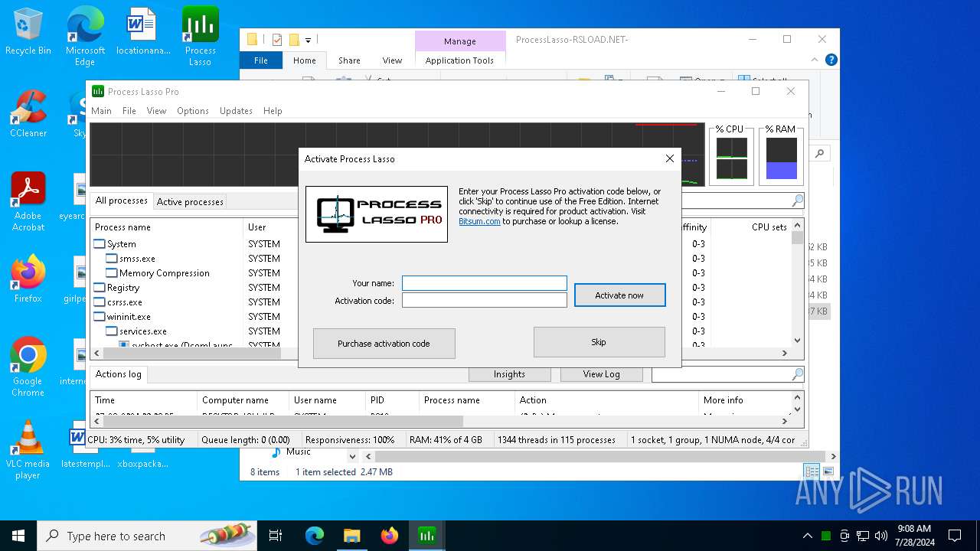Click the process list scroll down arrow

click(x=797, y=341)
